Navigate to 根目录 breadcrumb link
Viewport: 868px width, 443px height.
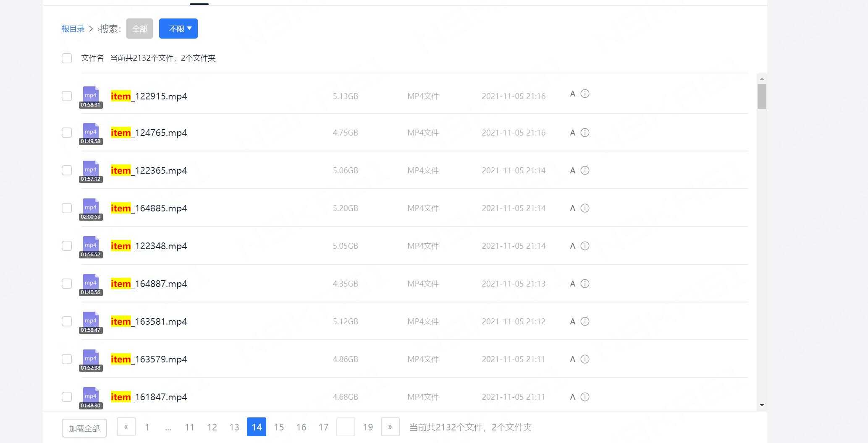pyautogui.click(x=73, y=29)
